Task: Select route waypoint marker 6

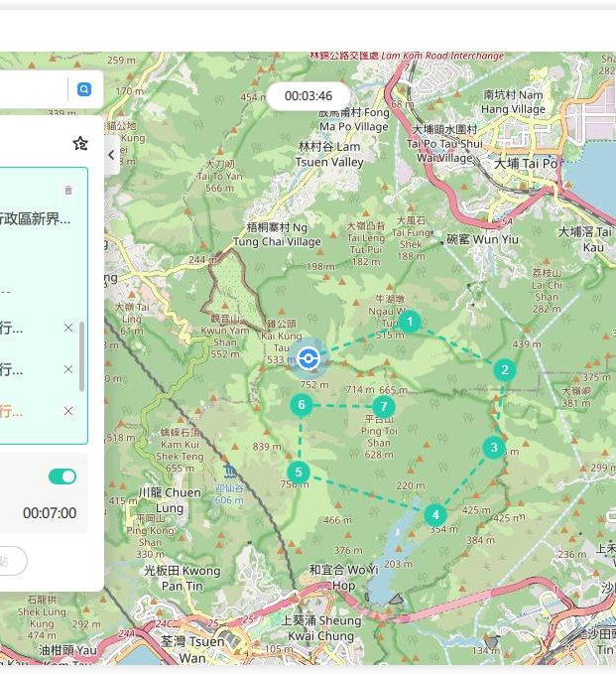Action: (302, 405)
